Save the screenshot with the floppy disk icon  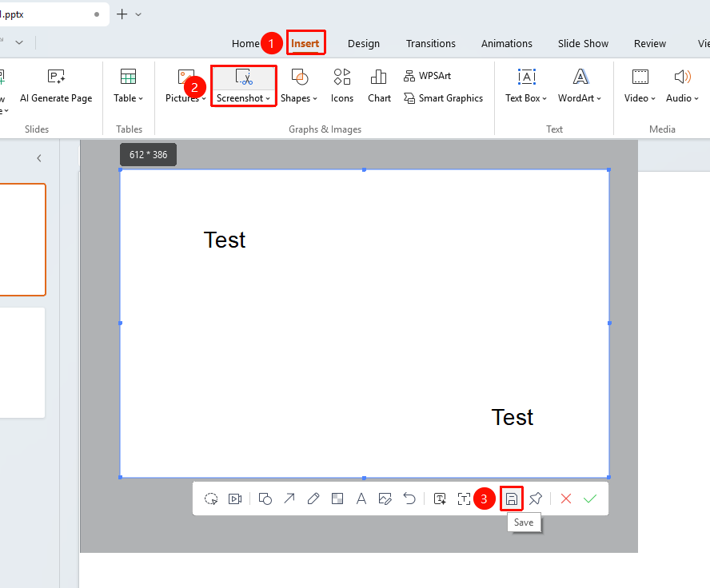click(511, 499)
